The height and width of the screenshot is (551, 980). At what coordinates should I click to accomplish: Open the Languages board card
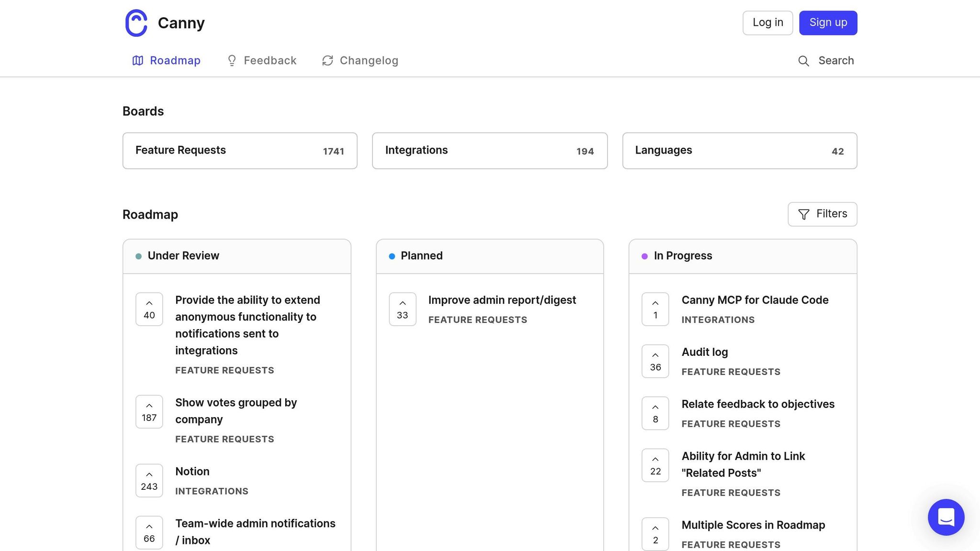tap(739, 151)
